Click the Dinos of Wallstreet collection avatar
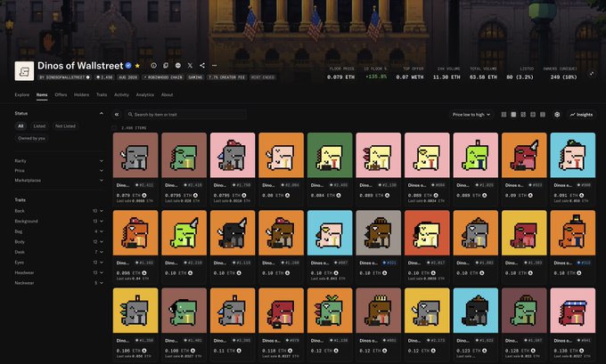The width and height of the screenshot is (606, 364). tap(24, 71)
